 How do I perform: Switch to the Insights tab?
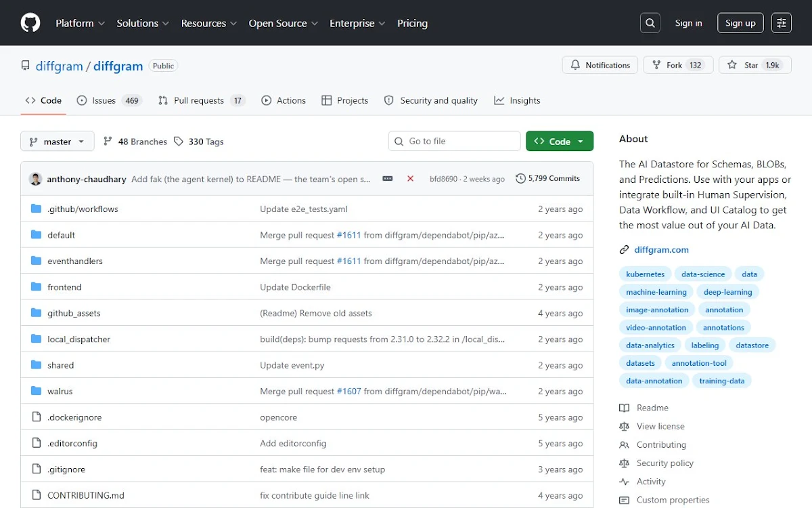point(517,100)
